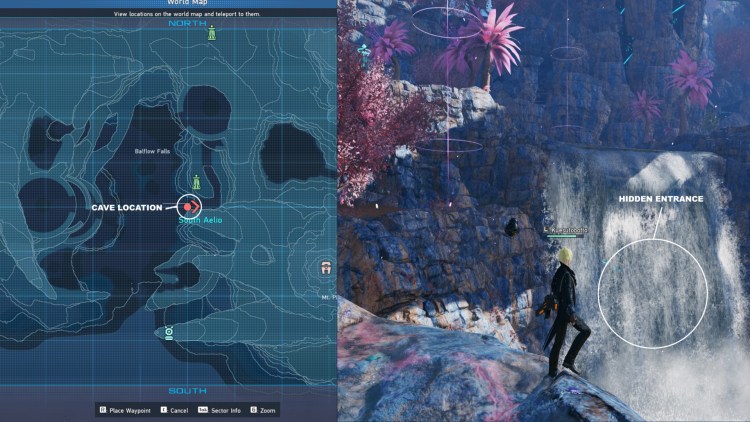750x422 pixels.
Task: Click the CAVE LOCATION annotation text
Action: [x=126, y=207]
